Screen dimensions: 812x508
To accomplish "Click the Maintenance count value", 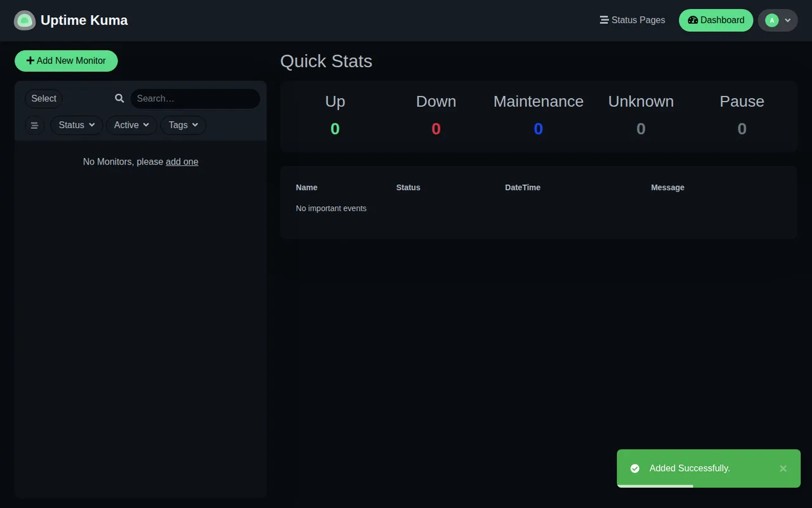I will pyautogui.click(x=538, y=129).
